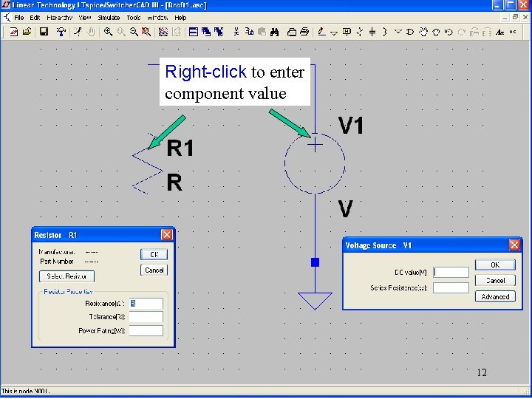
Task: Open the File menu
Action: click(x=19, y=18)
